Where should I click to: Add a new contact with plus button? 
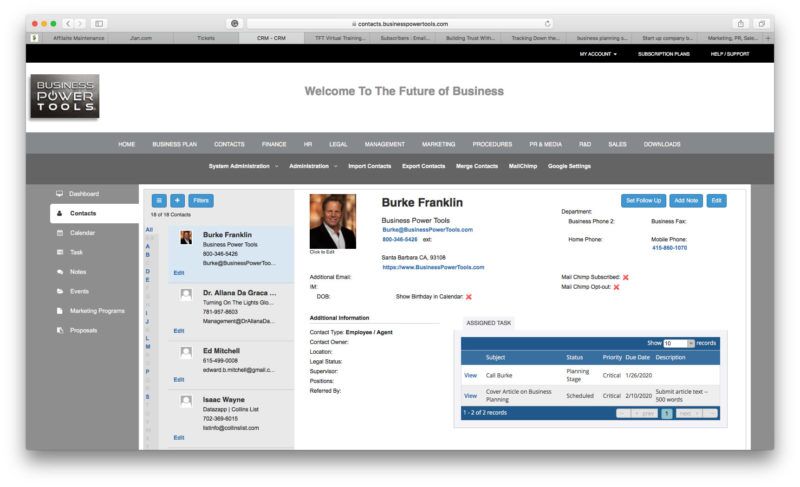(177, 201)
